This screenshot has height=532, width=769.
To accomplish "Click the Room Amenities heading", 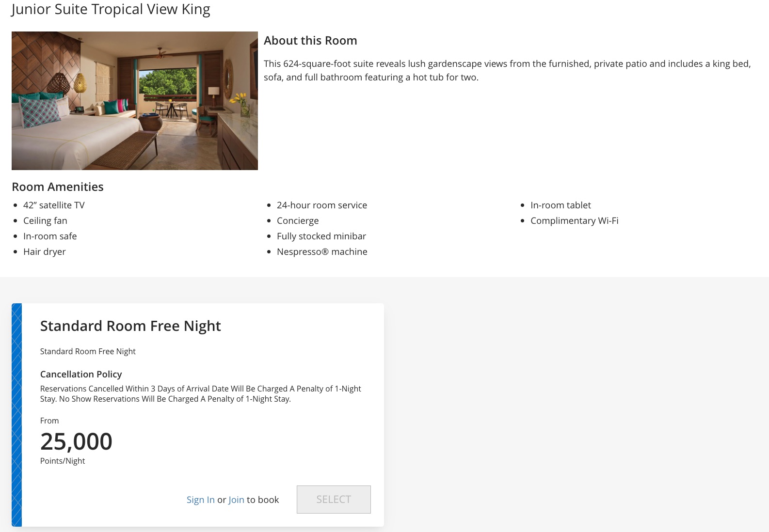I will pos(58,187).
